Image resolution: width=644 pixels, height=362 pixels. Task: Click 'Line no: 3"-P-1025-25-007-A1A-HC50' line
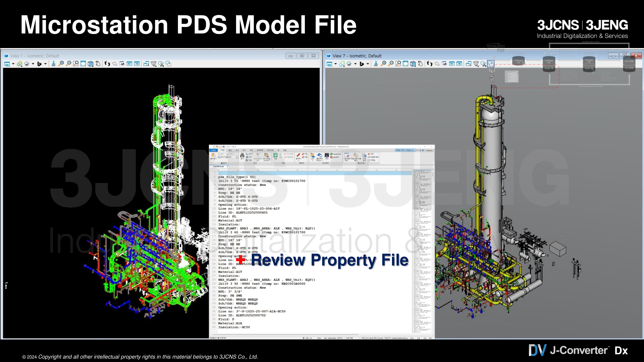tap(252, 311)
